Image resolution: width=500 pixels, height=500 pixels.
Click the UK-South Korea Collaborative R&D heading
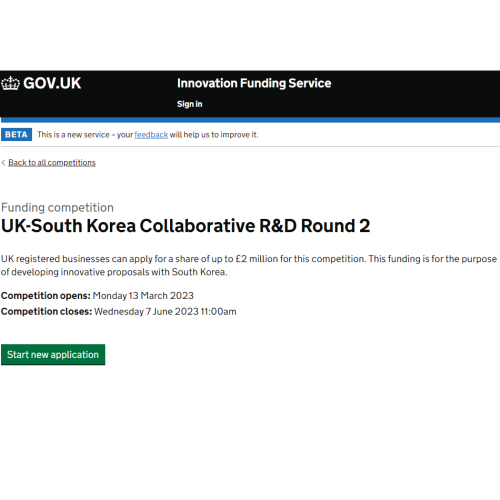(x=186, y=226)
